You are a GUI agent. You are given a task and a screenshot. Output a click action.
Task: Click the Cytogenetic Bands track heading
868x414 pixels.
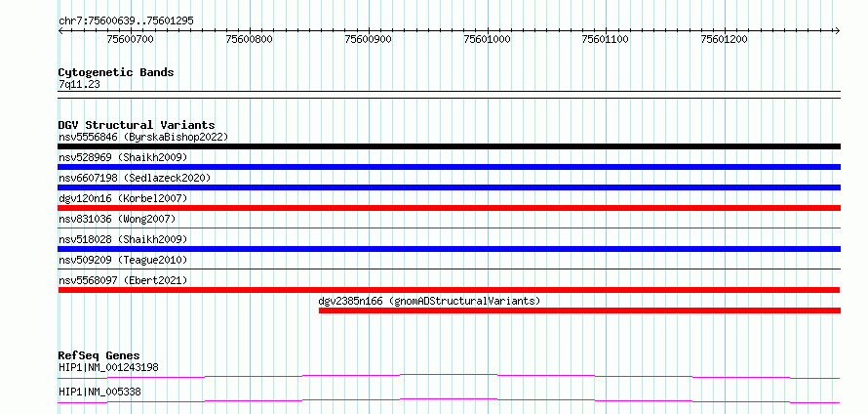116,72
